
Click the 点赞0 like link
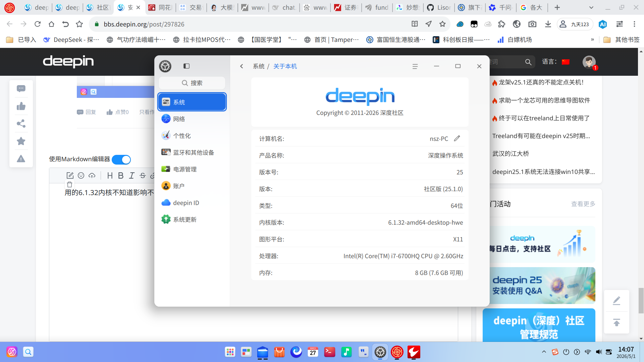coord(117,112)
